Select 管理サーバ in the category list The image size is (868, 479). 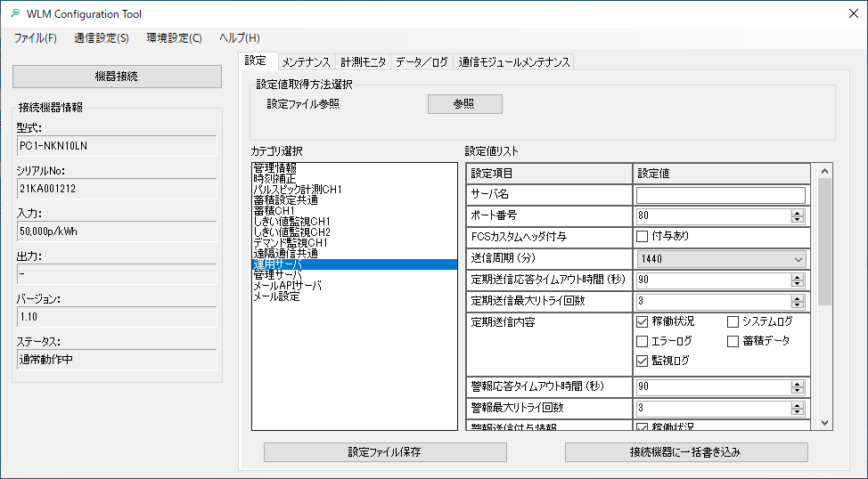pos(355,275)
